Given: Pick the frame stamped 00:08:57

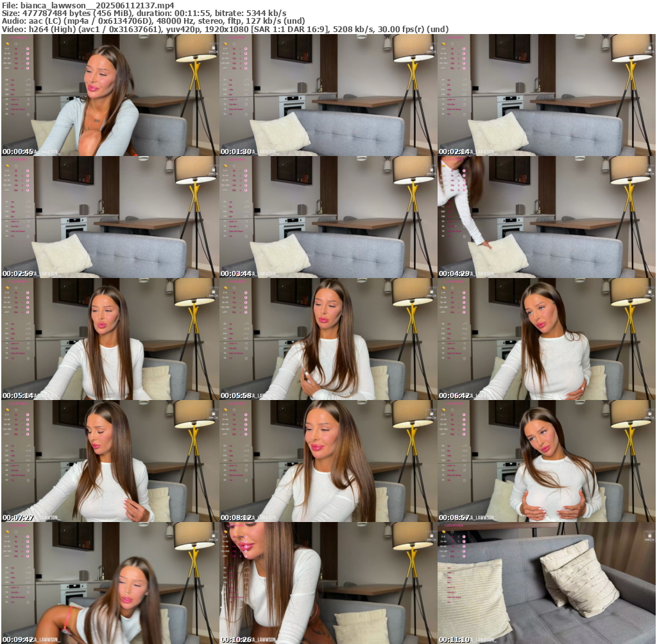Looking at the screenshot, I should [547, 461].
